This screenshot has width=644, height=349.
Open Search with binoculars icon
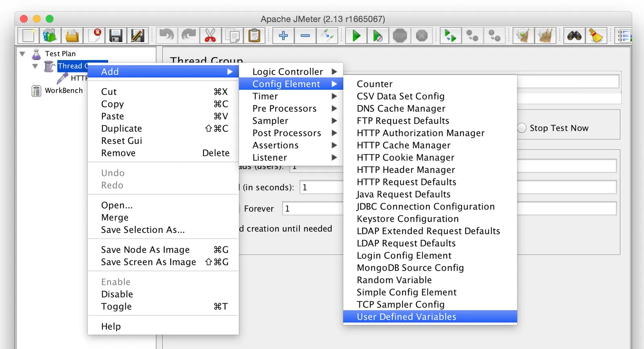[x=574, y=36]
